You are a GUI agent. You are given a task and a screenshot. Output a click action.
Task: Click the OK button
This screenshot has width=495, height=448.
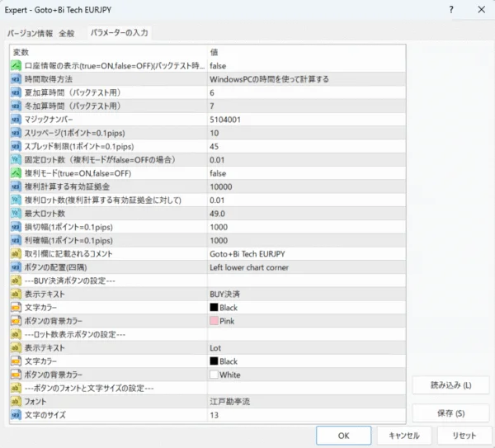(343, 435)
